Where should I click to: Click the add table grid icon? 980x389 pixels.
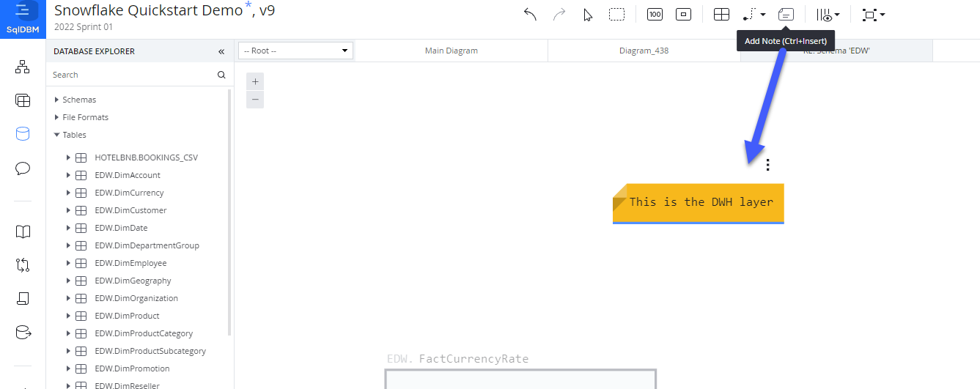click(x=721, y=15)
